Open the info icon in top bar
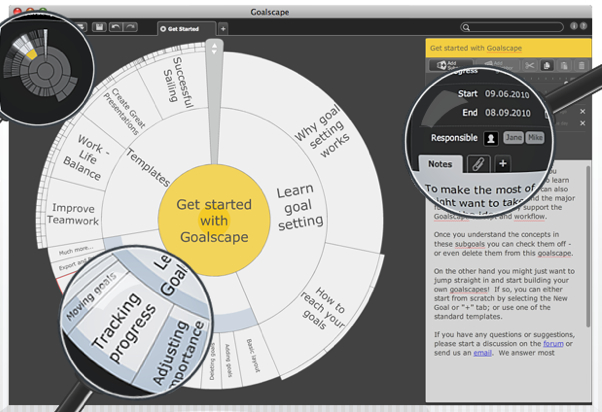Viewport: 602px width, 412px height. (x=574, y=26)
